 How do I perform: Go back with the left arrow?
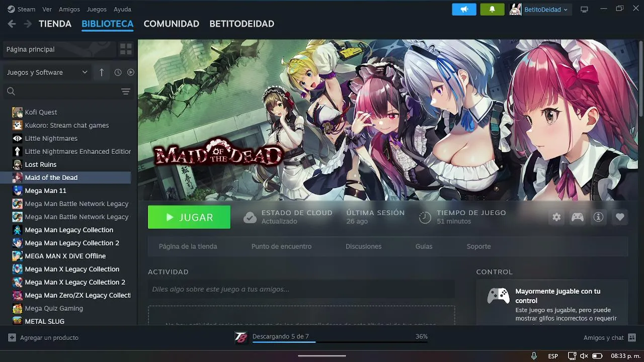12,24
